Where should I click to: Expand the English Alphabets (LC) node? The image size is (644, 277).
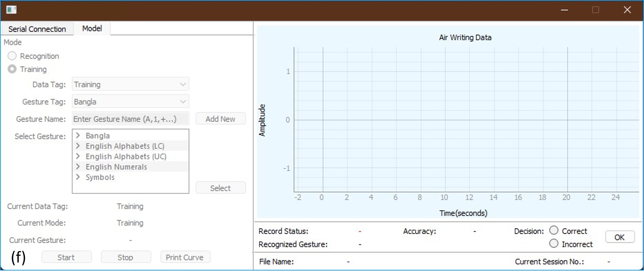(78, 146)
